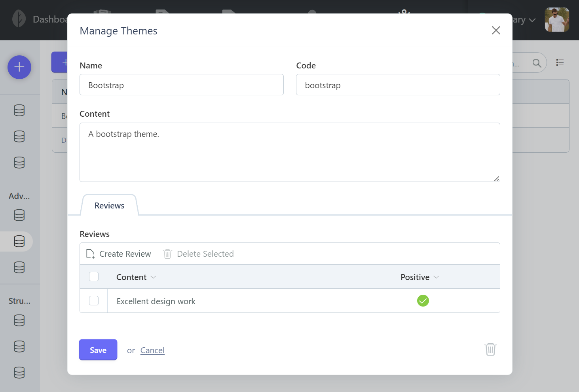Check the 'Excellent design work' row checkbox
This screenshot has height=392, width=579.
tap(94, 301)
